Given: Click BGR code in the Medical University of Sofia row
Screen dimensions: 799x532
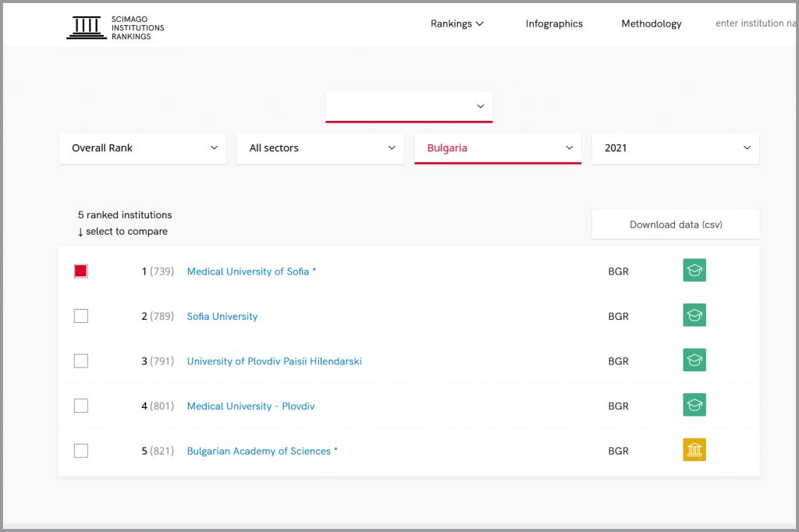Looking at the screenshot, I should point(618,271).
